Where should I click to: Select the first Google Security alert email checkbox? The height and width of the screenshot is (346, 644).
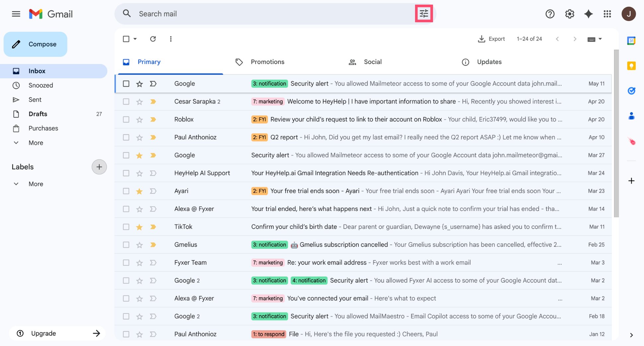pos(126,84)
